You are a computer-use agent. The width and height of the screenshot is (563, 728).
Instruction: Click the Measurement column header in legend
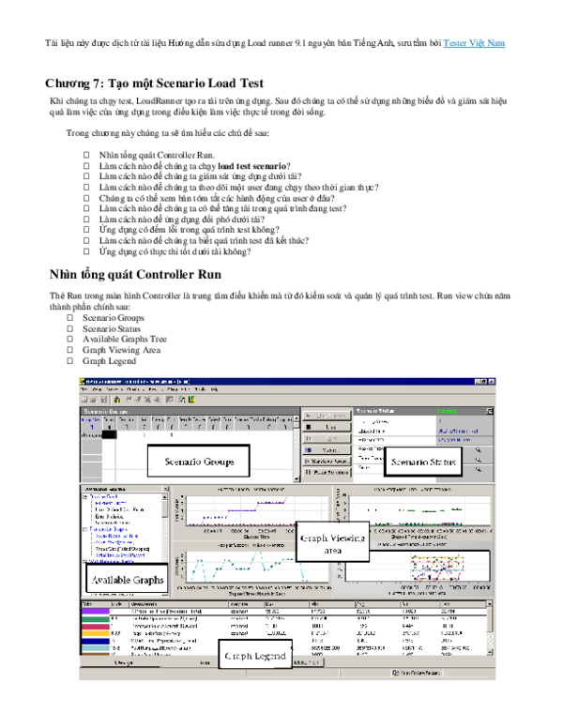point(179,604)
